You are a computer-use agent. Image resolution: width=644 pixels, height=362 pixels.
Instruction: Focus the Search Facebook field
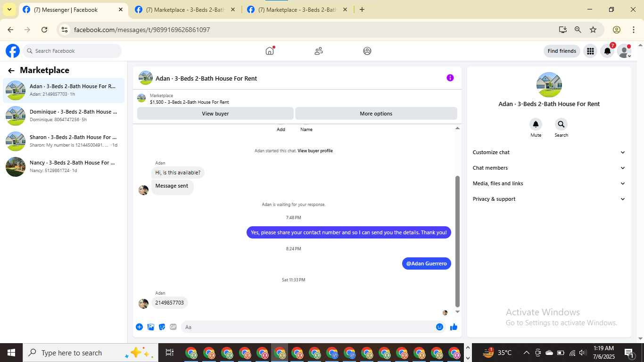point(72,51)
